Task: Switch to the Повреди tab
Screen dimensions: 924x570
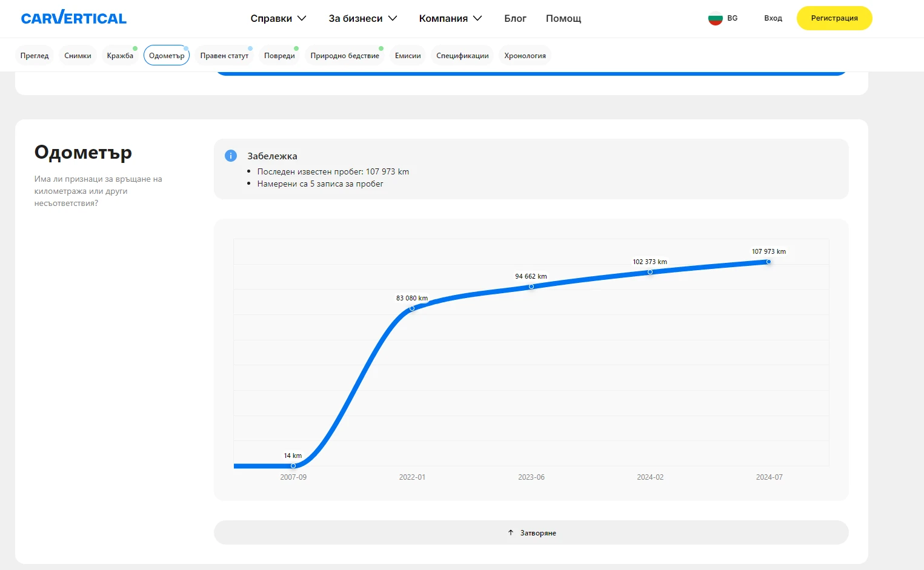Action: [279, 56]
